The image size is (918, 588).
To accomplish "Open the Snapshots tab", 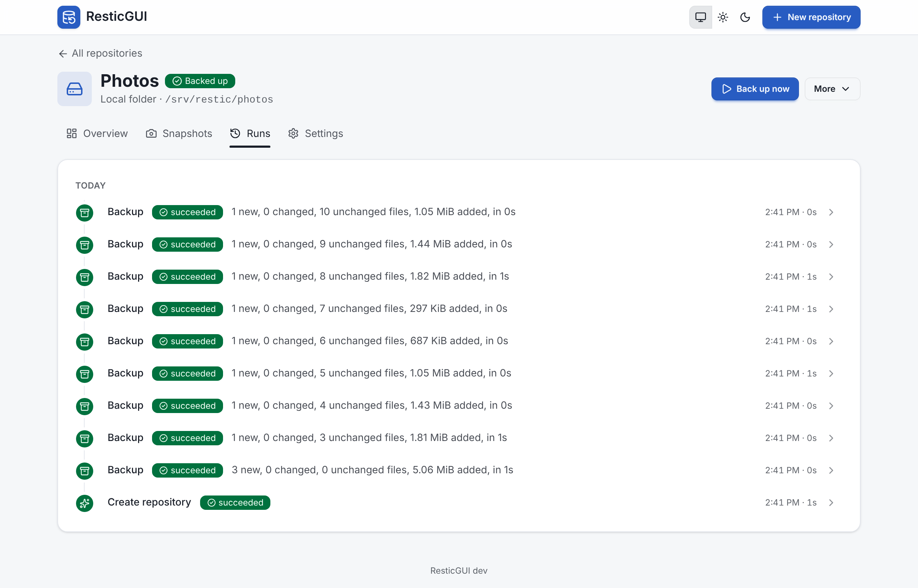I will tap(179, 133).
